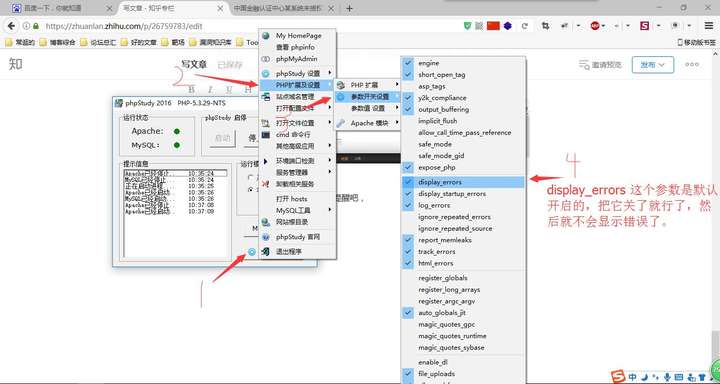Uncheck the display_errors option
This screenshot has height=384, width=720.
tap(462, 182)
